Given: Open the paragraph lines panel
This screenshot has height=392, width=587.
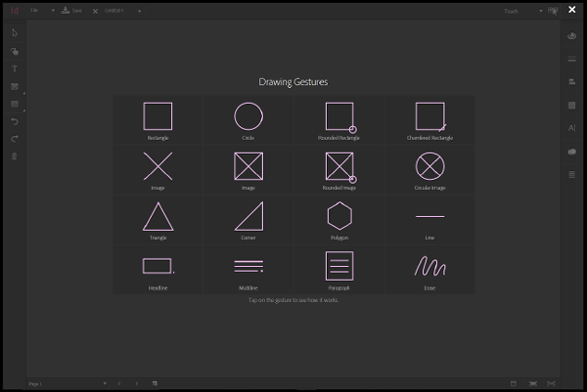Looking at the screenshot, I should 571,174.
